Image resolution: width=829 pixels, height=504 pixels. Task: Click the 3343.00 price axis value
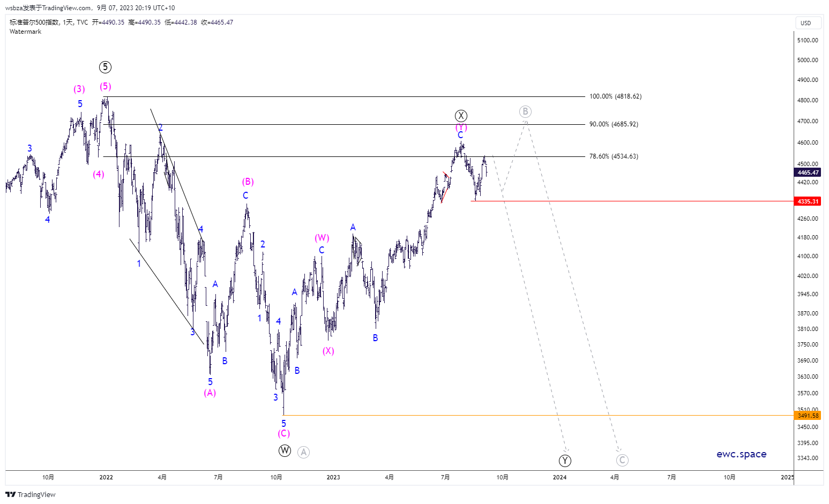pyautogui.click(x=808, y=458)
